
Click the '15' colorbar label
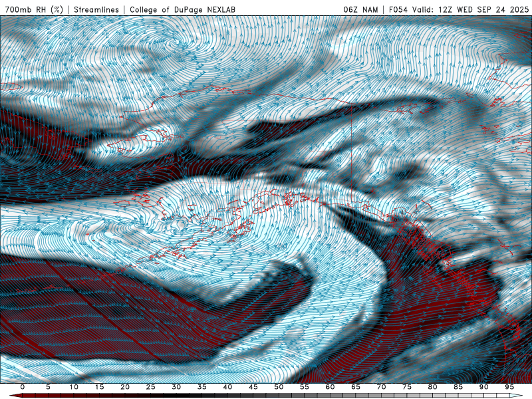99,387
